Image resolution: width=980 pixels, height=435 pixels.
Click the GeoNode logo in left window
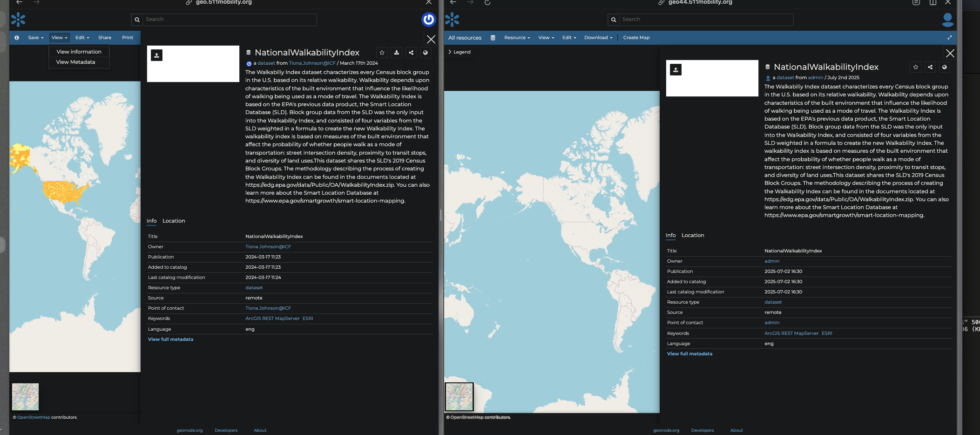18,20
